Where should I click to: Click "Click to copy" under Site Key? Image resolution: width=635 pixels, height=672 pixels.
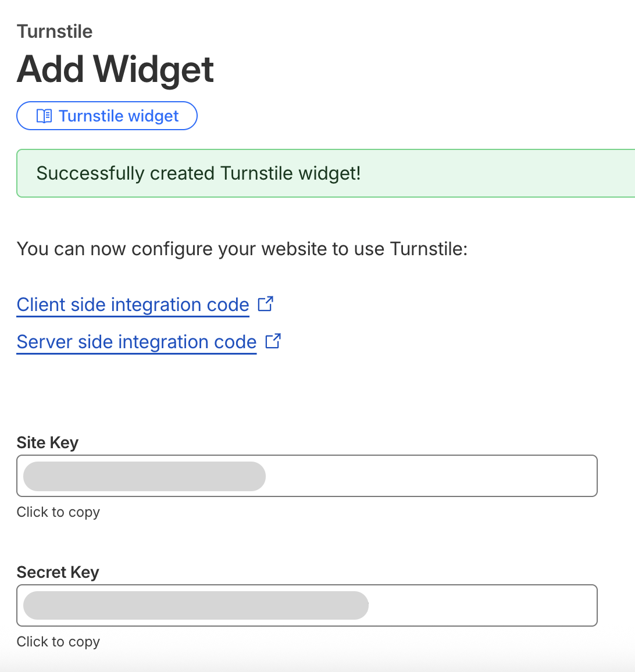[58, 512]
